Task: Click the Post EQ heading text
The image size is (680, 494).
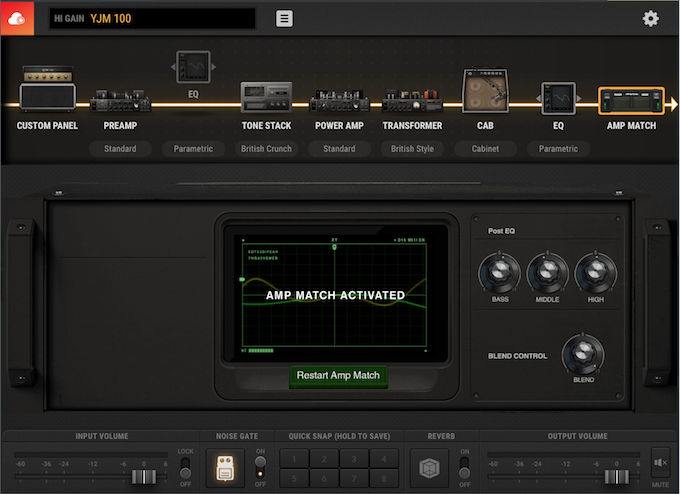Action: (501, 231)
